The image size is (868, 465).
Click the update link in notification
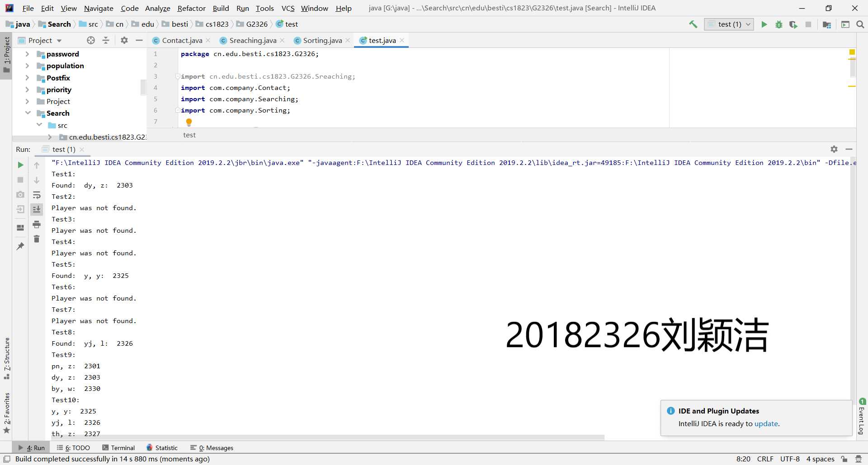[766, 424]
